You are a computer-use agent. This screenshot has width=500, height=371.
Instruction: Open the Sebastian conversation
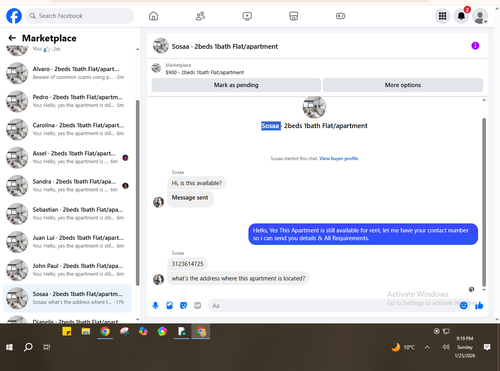pyautogui.click(x=68, y=214)
